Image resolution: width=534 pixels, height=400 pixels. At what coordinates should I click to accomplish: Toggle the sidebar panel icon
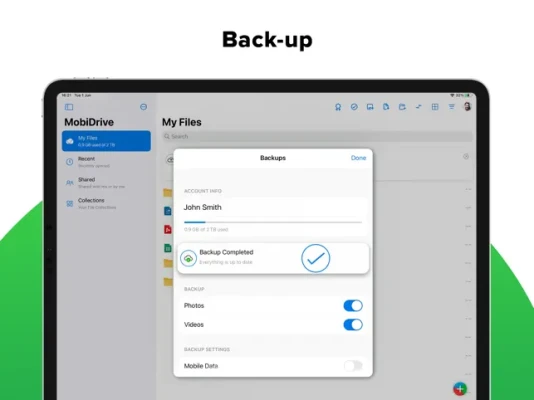click(69, 107)
